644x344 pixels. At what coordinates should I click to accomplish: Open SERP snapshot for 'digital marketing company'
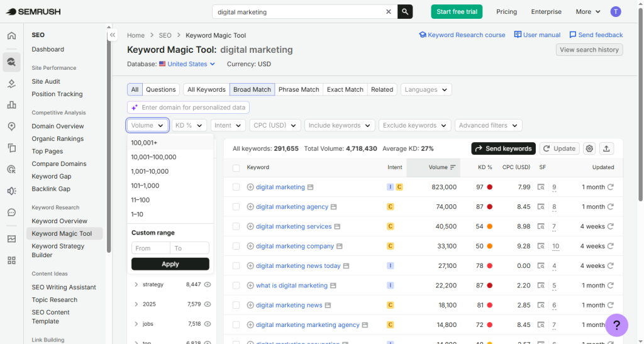[x=541, y=247]
